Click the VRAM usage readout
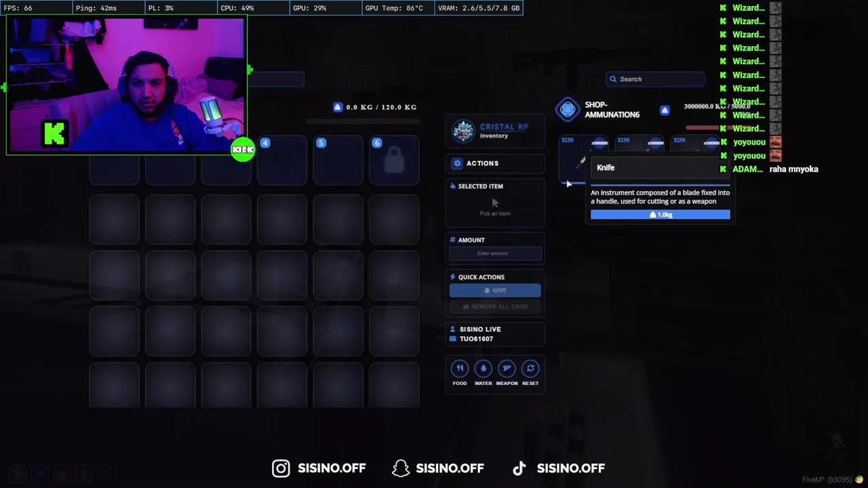Viewport: 868px width, 488px height. (479, 8)
